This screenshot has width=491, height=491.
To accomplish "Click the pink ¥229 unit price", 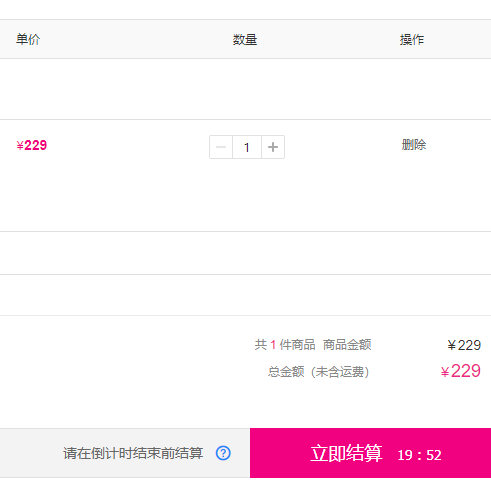I will [x=32, y=145].
